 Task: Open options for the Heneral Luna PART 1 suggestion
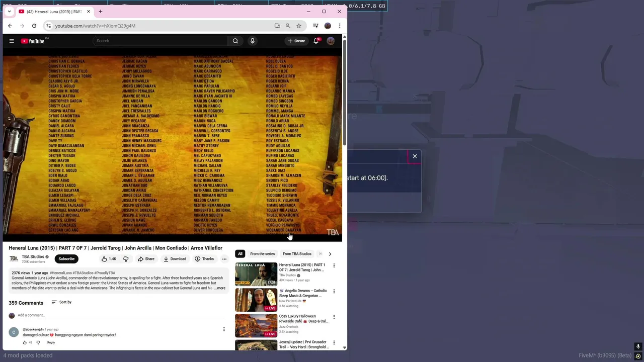[x=334, y=265]
